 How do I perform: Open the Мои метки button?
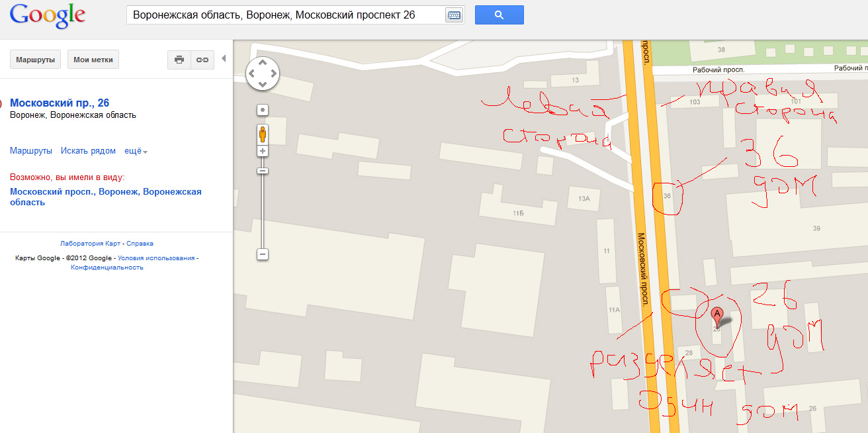coord(93,60)
